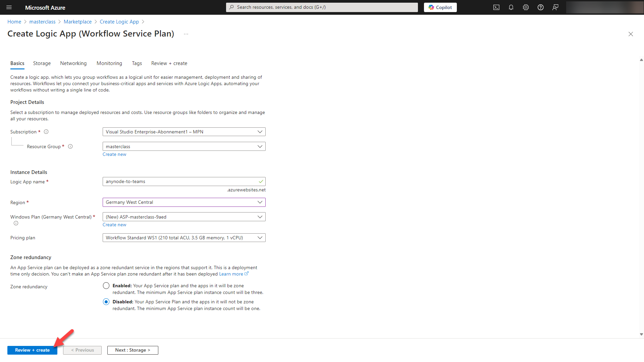Open the portal hamburger menu
The width and height of the screenshot is (644, 362).
pos(9,7)
